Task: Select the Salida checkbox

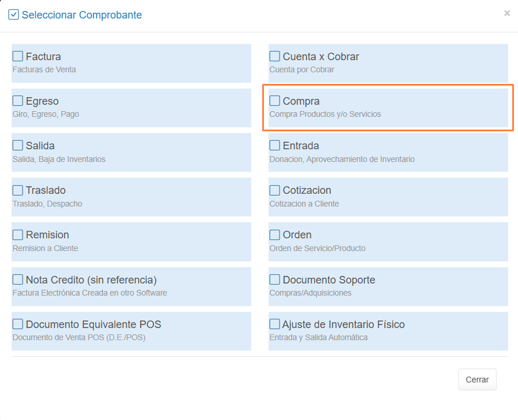Action: pos(18,145)
